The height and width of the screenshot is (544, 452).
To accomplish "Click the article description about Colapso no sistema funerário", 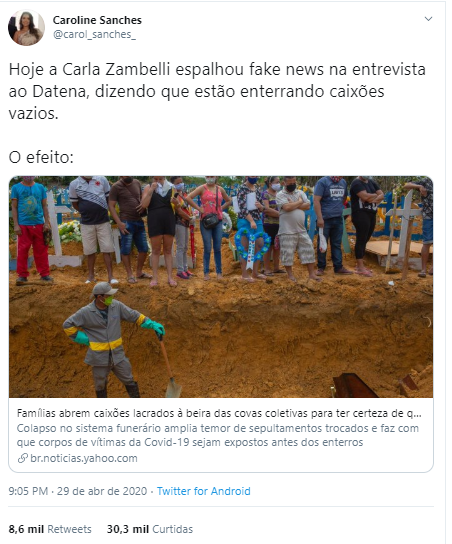I will tap(218, 435).
